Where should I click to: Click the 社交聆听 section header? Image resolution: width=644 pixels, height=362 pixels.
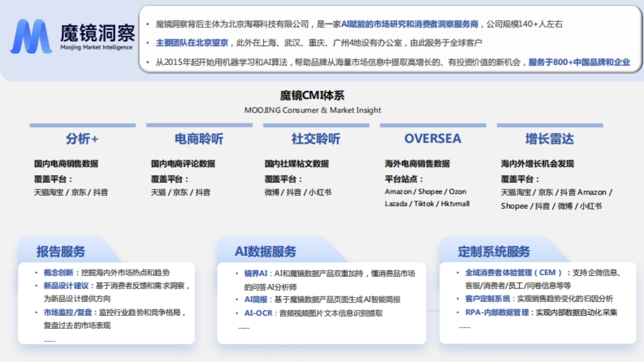click(x=315, y=138)
